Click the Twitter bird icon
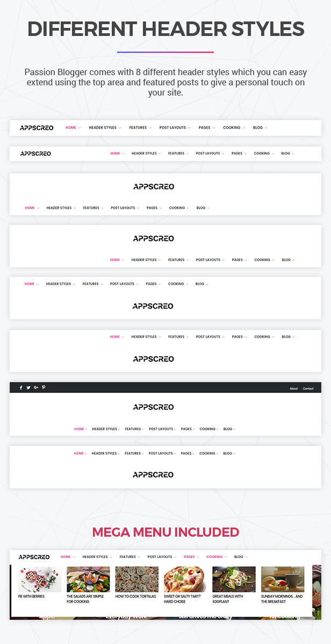The height and width of the screenshot is (644, 331). [28, 387]
